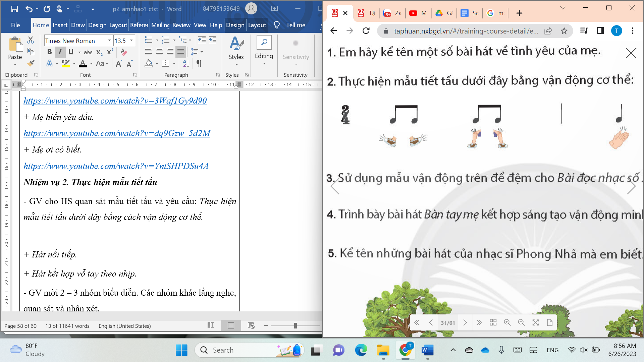The image size is (644, 362).
Task: Toggle Underline formatting
Action: point(71,52)
